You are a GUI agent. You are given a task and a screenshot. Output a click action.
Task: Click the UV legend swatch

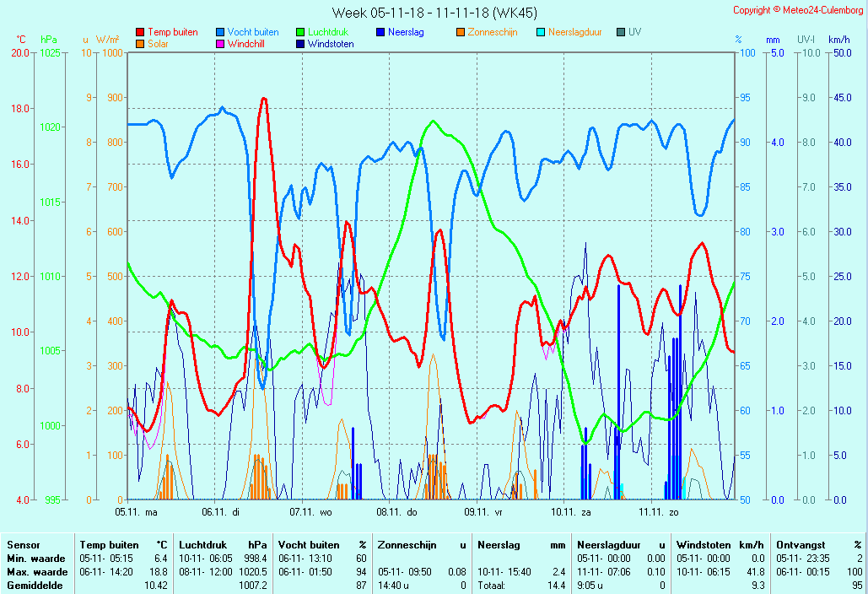pyautogui.click(x=621, y=33)
